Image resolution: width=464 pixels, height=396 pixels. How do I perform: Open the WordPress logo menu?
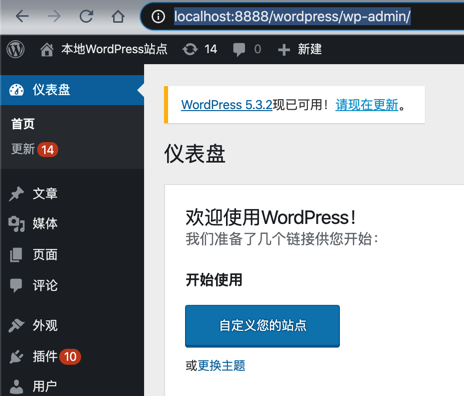click(15, 49)
